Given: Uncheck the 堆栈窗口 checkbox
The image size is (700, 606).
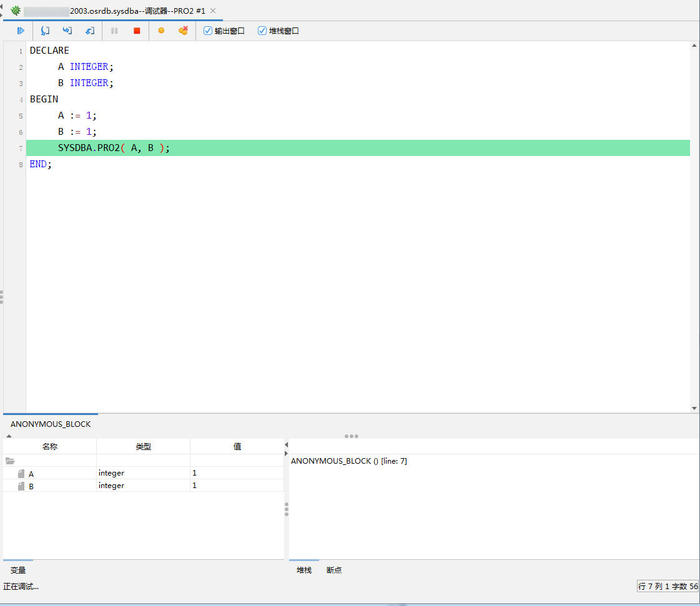Looking at the screenshot, I should (x=262, y=31).
